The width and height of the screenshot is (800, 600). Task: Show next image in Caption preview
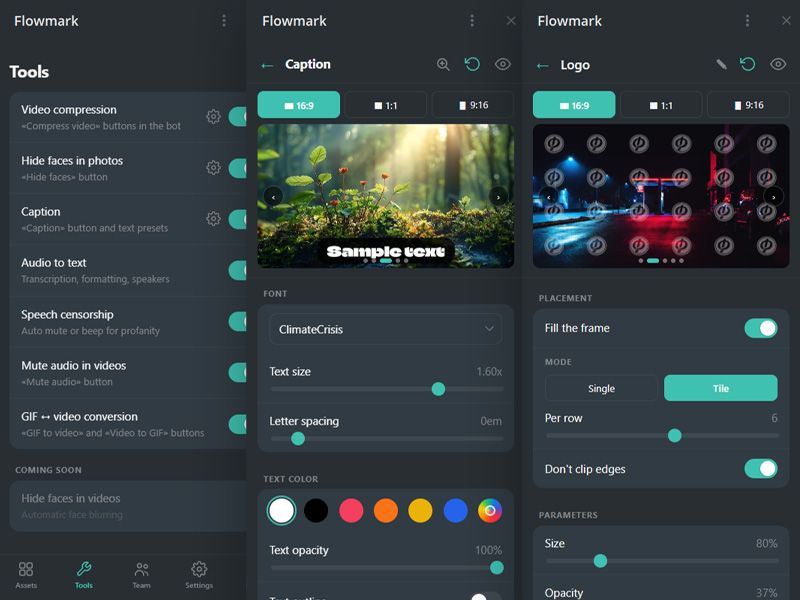[x=498, y=196]
